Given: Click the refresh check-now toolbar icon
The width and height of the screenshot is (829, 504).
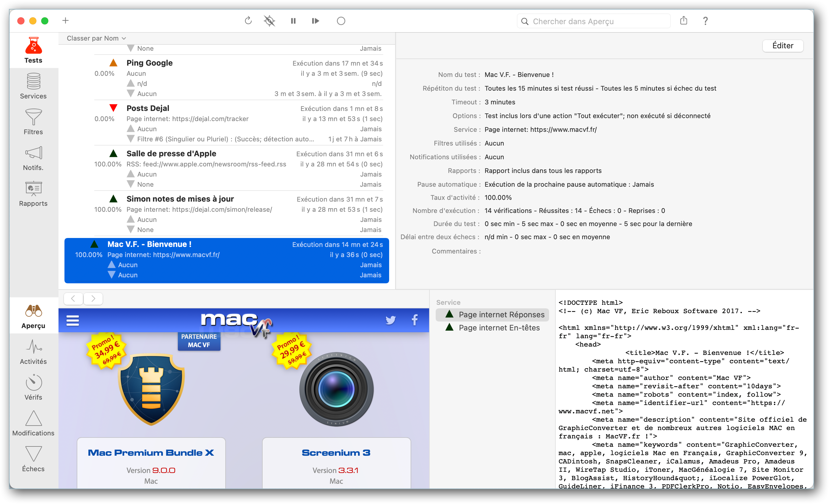Looking at the screenshot, I should coord(248,21).
